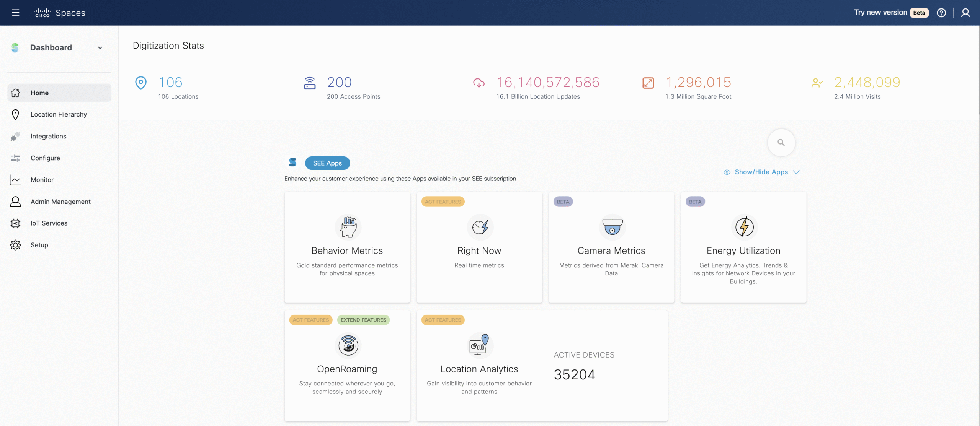Viewport: 980px width, 426px height.
Task: Click the apps search magnifier button
Action: [x=781, y=143]
